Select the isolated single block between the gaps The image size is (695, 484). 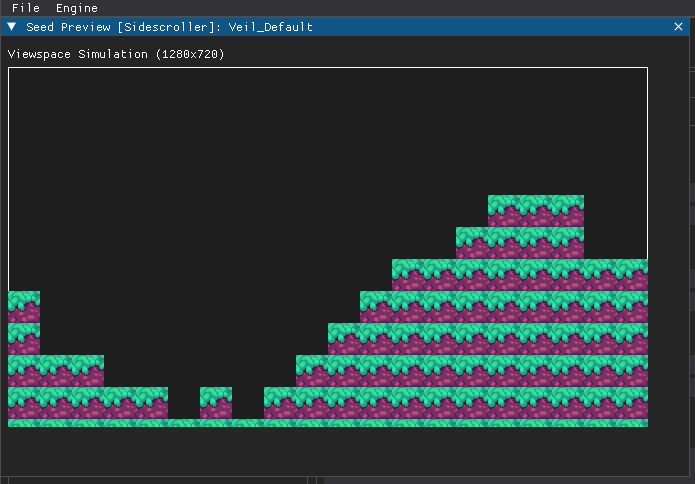pos(216,402)
